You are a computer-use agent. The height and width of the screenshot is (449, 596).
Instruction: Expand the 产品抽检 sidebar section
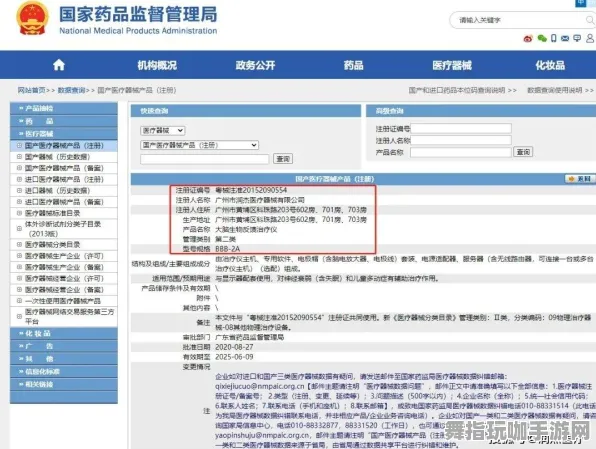63,108
